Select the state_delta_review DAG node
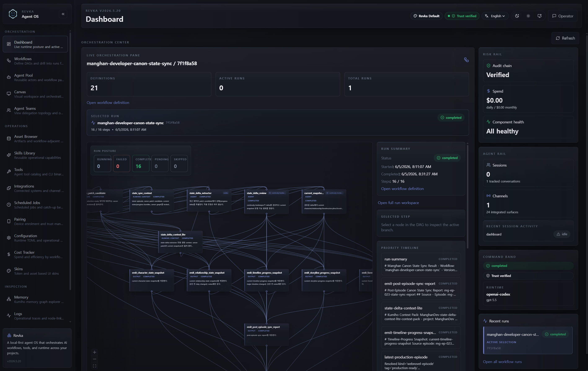The width and height of the screenshot is (588, 371). [266, 202]
